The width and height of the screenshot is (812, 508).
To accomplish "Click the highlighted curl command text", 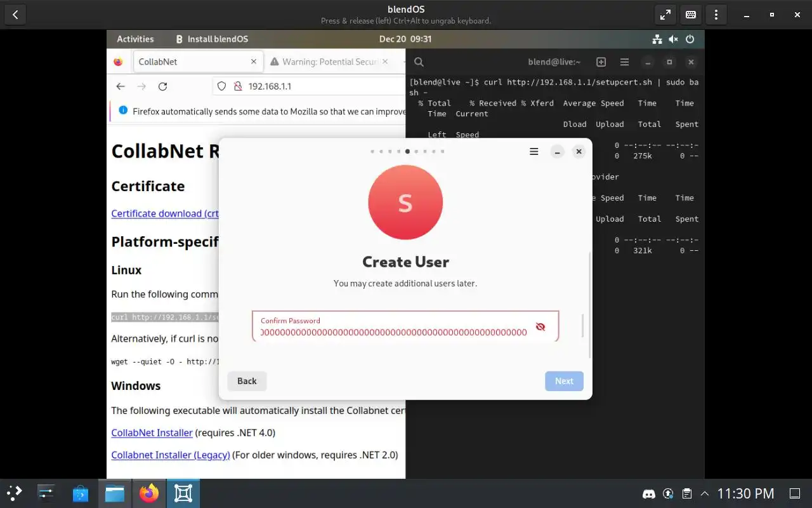I will 165,317.
